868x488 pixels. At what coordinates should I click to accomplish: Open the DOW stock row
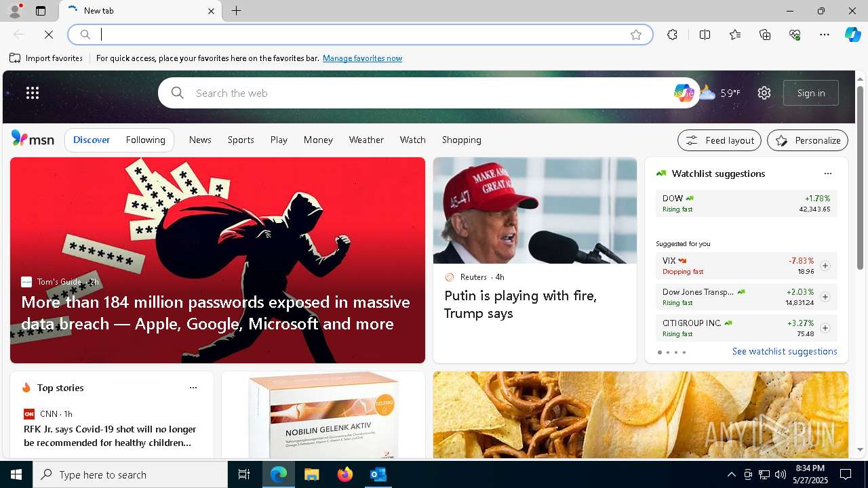click(x=746, y=203)
